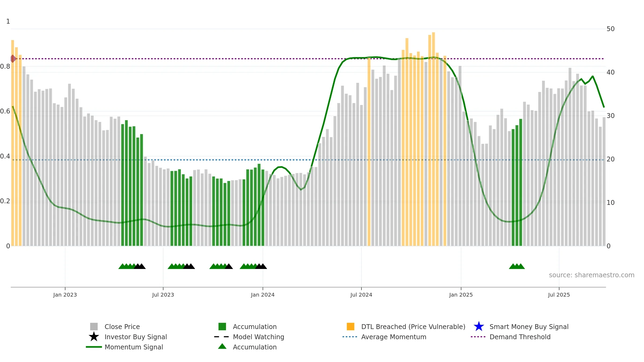This screenshot has width=644, height=362.
Task: Click the Average Momentum dotted line icon
Action: (350, 337)
